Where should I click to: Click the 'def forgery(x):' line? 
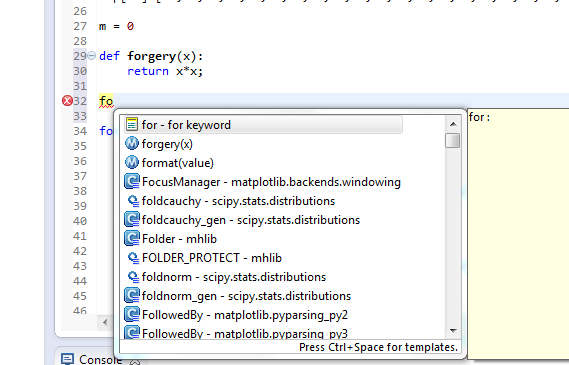coord(151,56)
